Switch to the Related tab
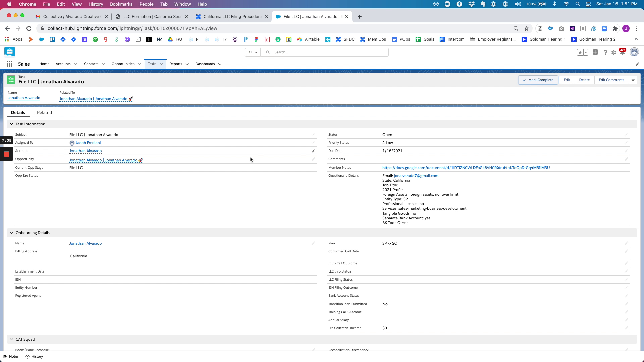 (x=44, y=113)
